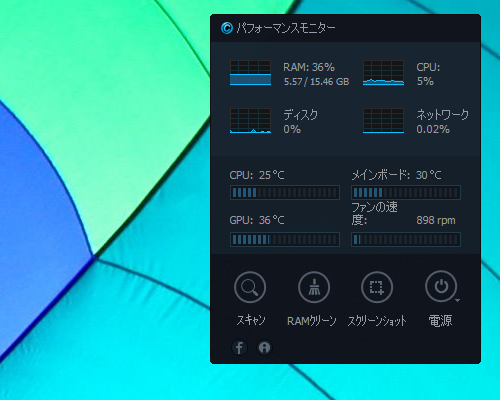This screenshot has width=500, height=400.
Task: Click the ディスク usage graph
Action: 250,121
